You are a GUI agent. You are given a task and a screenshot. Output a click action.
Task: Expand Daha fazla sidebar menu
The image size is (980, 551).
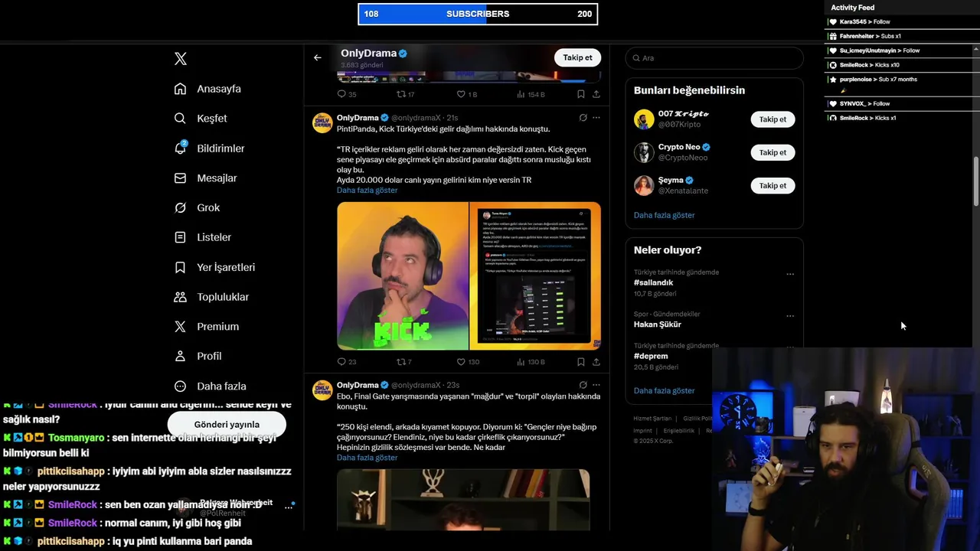coord(210,386)
